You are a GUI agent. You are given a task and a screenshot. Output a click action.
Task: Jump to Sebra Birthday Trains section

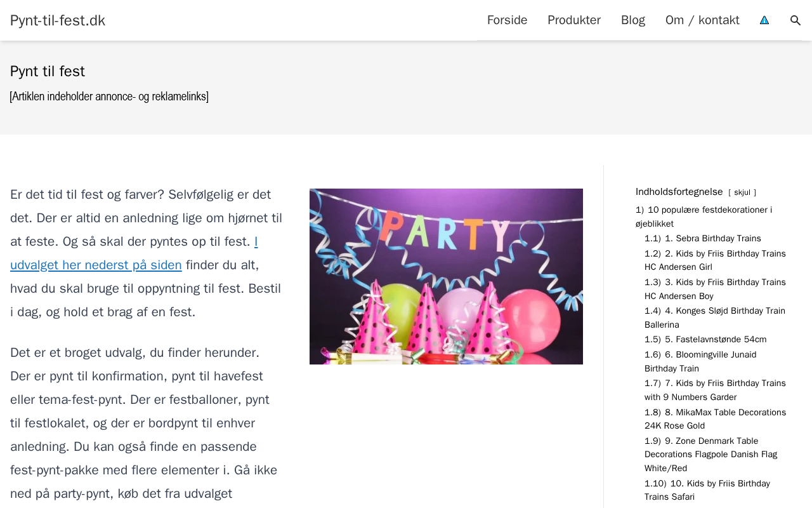[703, 238]
